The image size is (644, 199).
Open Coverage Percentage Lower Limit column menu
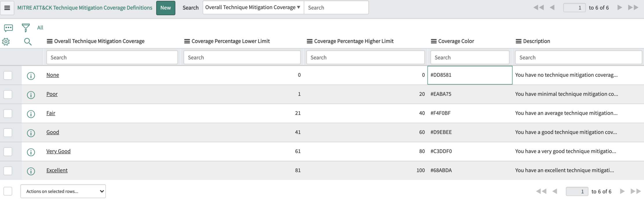pos(187,41)
